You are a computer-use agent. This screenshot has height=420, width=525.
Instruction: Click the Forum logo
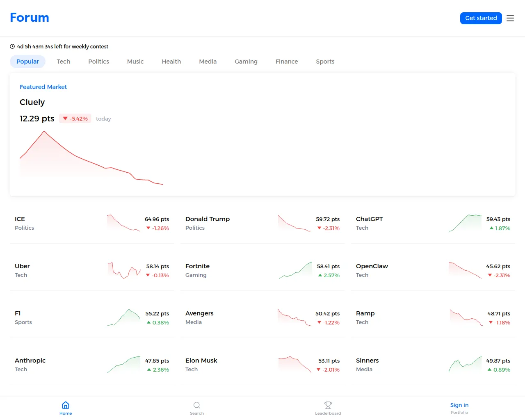(x=30, y=18)
